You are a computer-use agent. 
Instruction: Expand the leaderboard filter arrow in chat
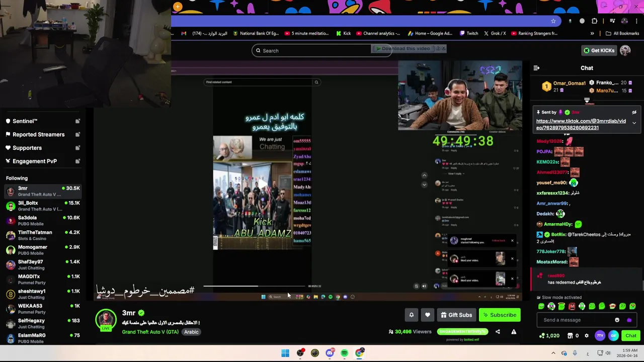pos(587,101)
